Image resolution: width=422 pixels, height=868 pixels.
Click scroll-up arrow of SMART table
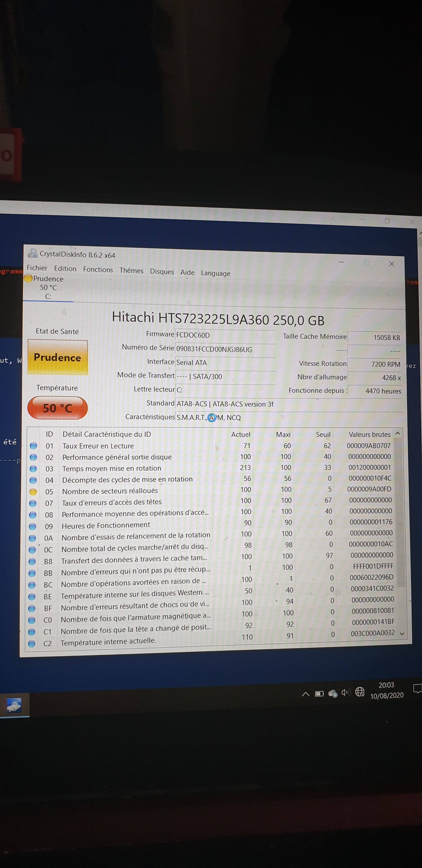(x=398, y=433)
